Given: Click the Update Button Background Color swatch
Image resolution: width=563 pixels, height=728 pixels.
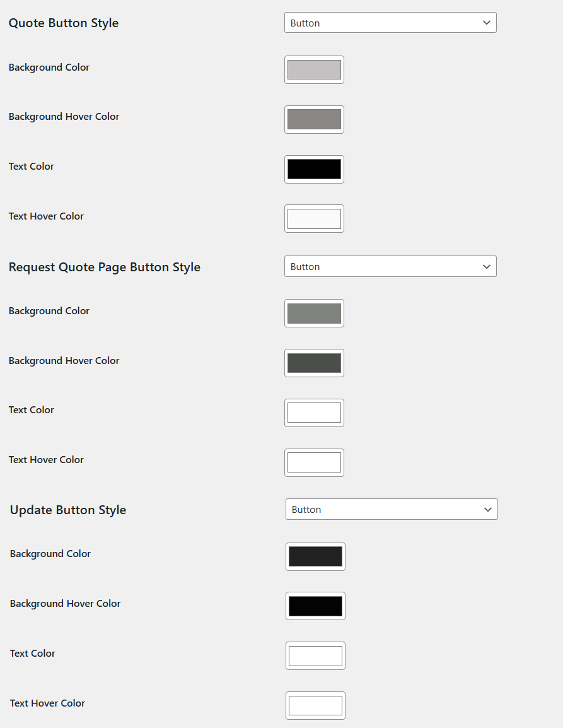Looking at the screenshot, I should (x=315, y=556).
